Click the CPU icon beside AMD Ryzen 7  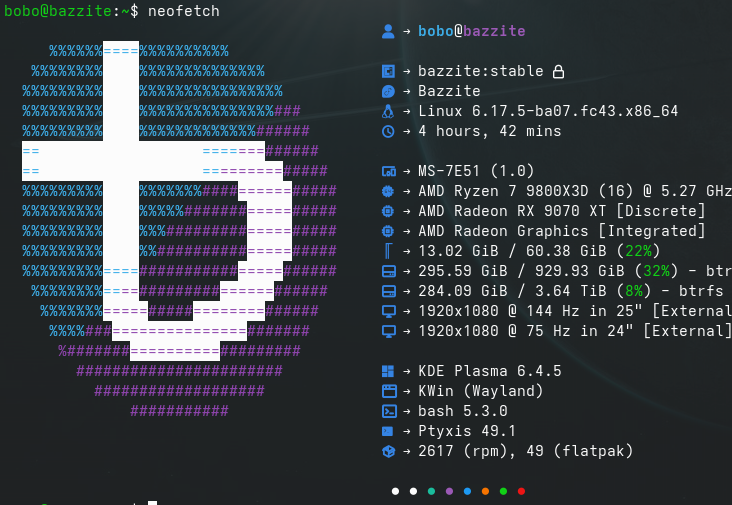tap(388, 191)
